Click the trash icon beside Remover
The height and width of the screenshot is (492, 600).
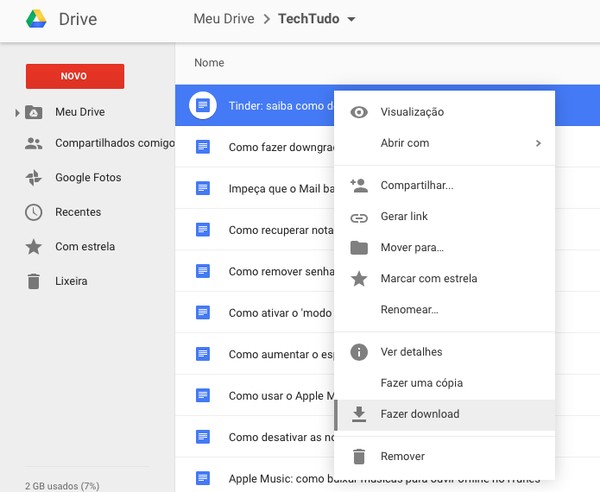359,456
